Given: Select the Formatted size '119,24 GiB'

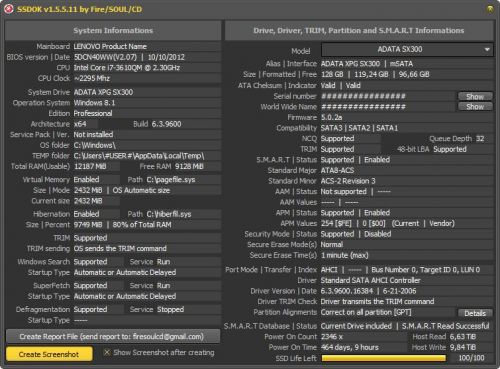Looking at the screenshot, I should [x=371, y=74].
